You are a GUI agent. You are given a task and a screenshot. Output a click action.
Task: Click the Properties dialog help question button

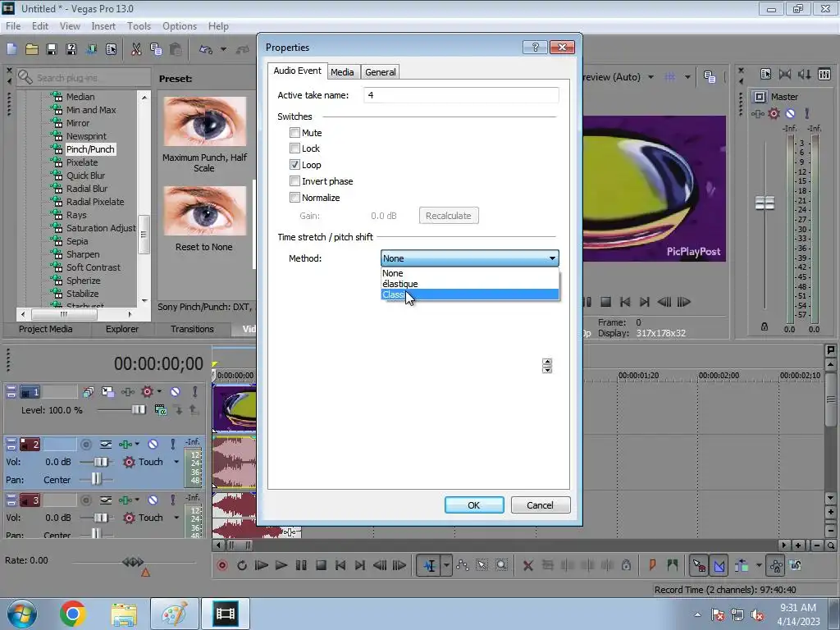(x=535, y=47)
